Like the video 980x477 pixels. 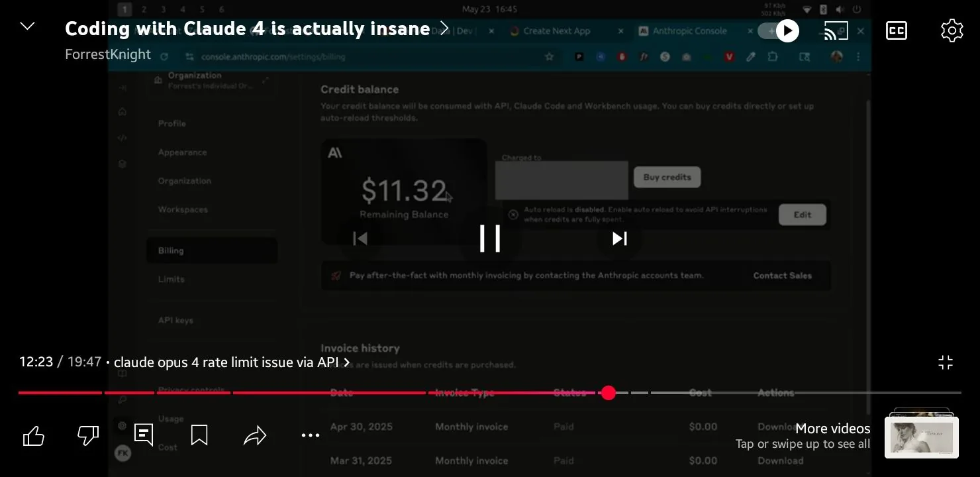pyautogui.click(x=33, y=435)
